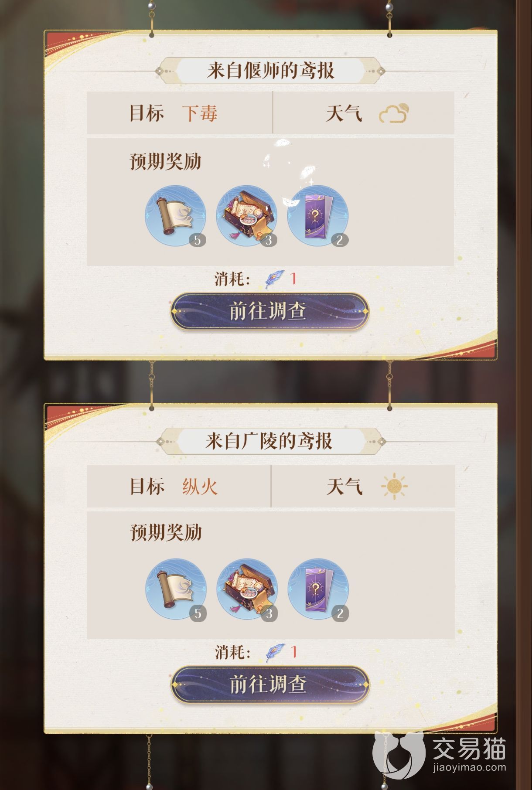This screenshot has height=790, width=532.
Task: Tap 预期奖励 heading in 广陵 report
Action: (x=166, y=532)
